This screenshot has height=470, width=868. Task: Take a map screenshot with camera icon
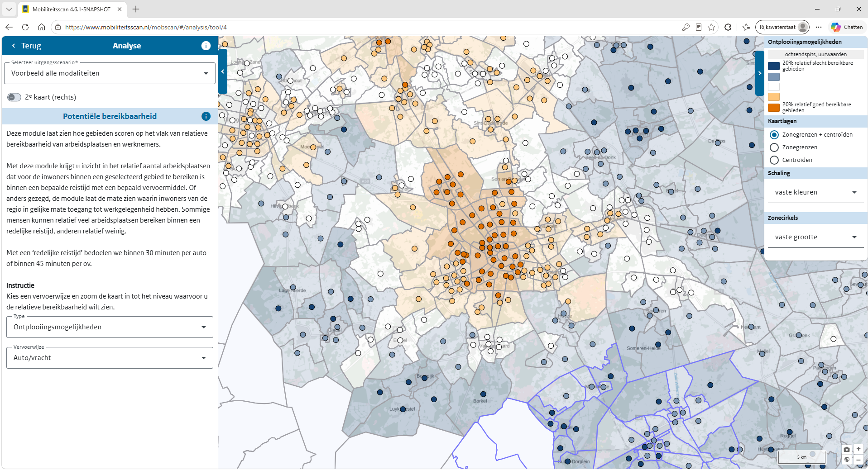847,449
